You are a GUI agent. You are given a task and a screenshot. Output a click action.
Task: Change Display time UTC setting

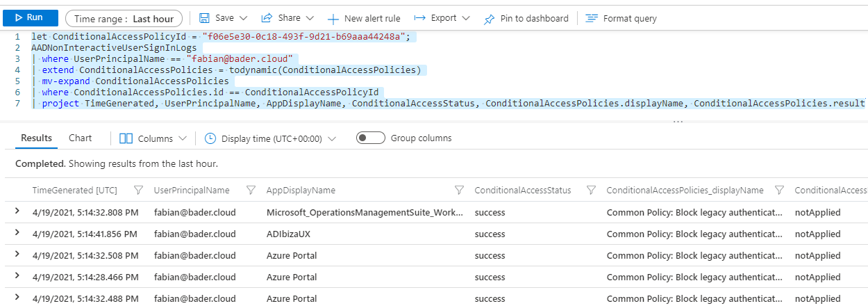tap(271, 138)
